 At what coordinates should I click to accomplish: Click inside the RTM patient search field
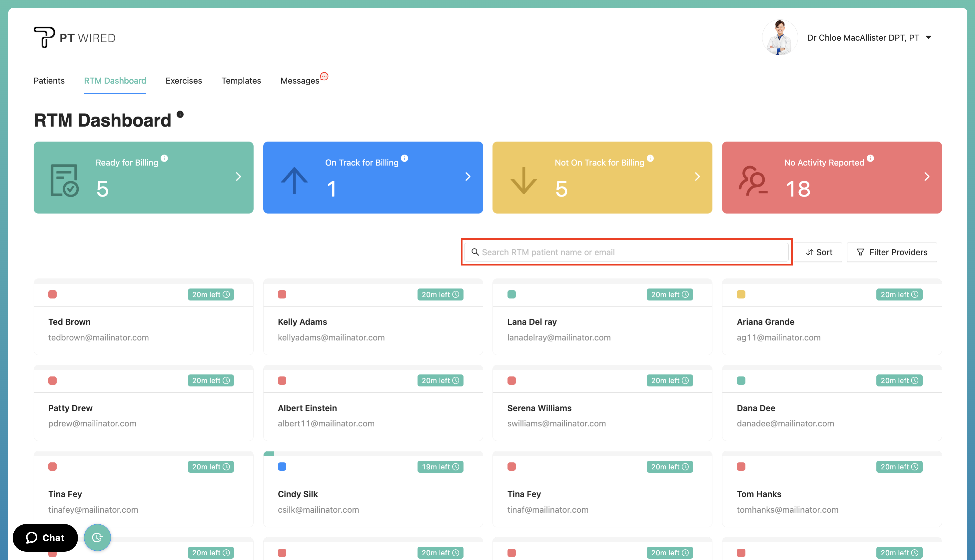coord(615,252)
